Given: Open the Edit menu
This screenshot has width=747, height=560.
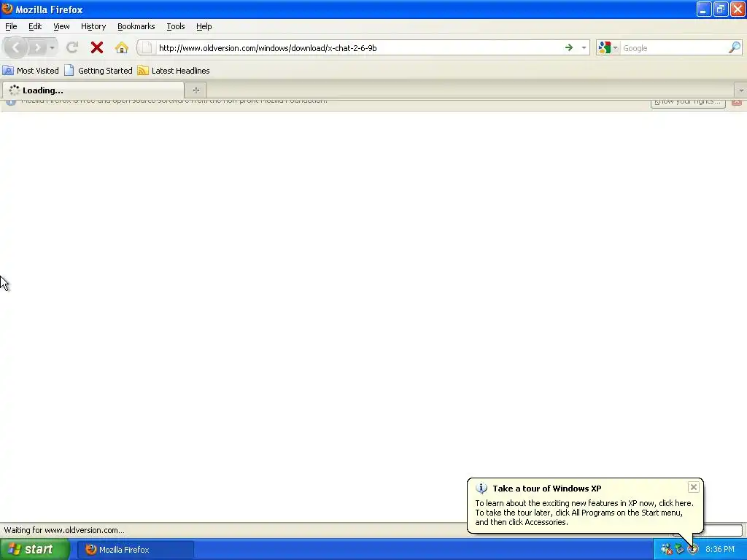Looking at the screenshot, I should 35,27.
